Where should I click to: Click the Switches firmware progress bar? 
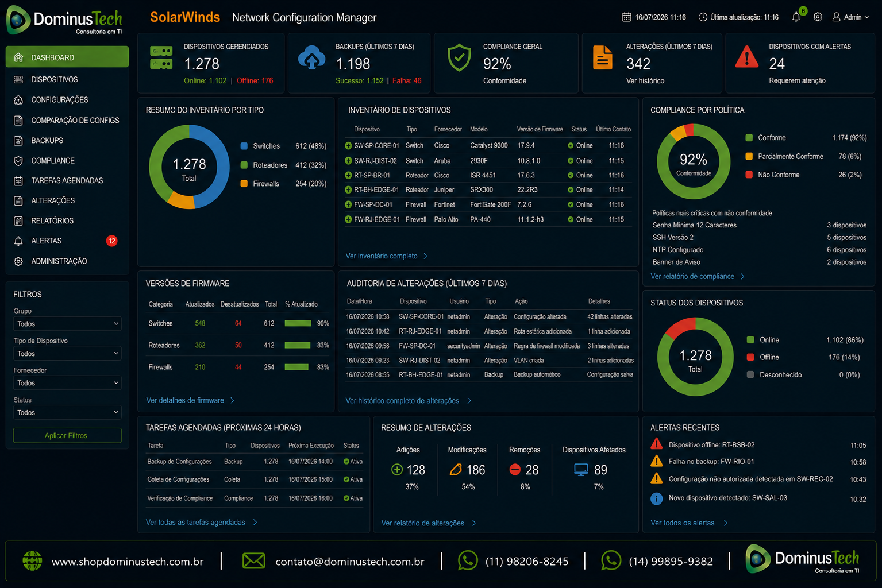click(x=298, y=323)
